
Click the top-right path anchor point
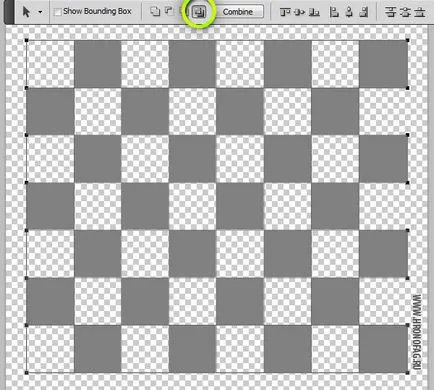point(408,40)
